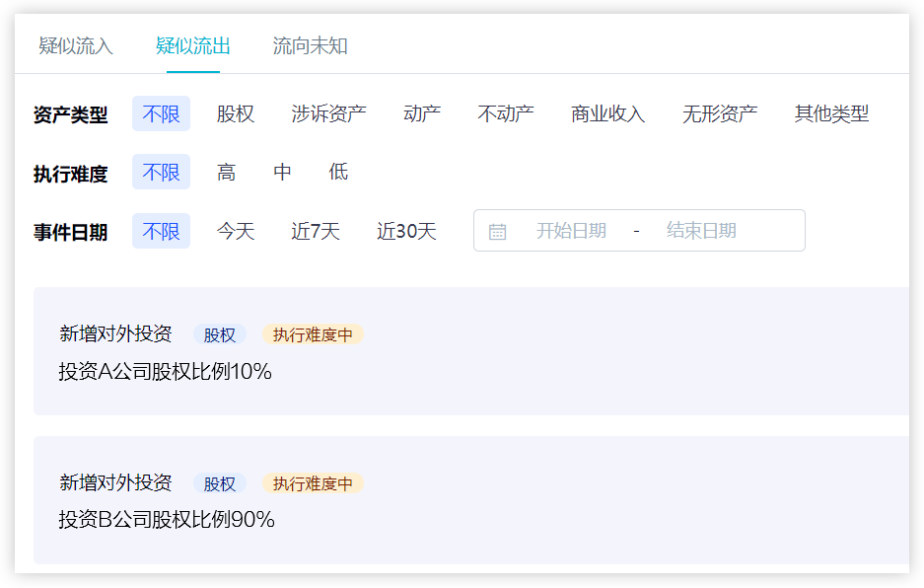
Task: Click 执行难度中 tag on the A公司 card
Action: 313,334
